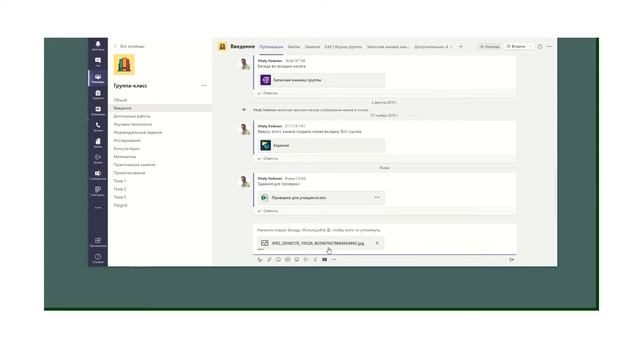
Task: Open the channel info icon
Action: pyautogui.click(x=540, y=47)
